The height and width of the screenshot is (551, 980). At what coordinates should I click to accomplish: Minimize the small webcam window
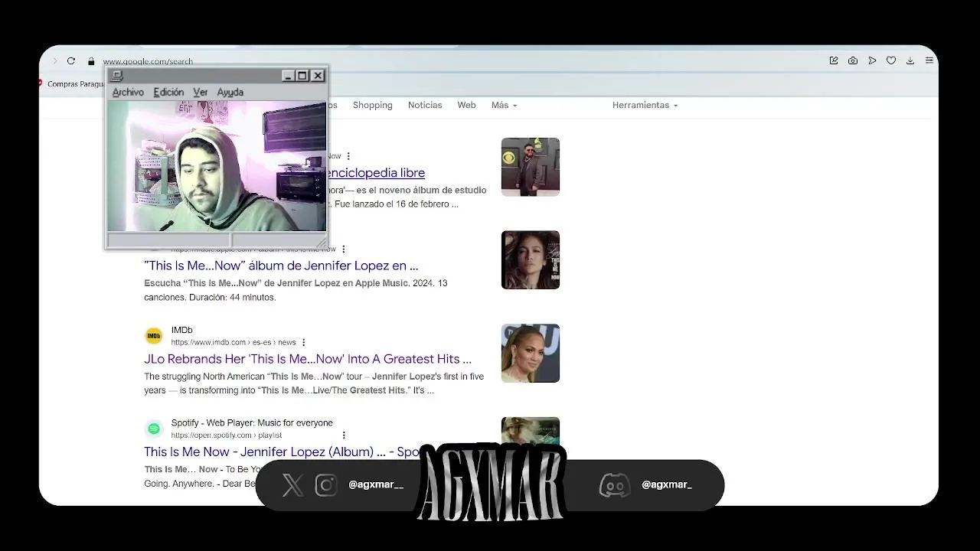[288, 76]
